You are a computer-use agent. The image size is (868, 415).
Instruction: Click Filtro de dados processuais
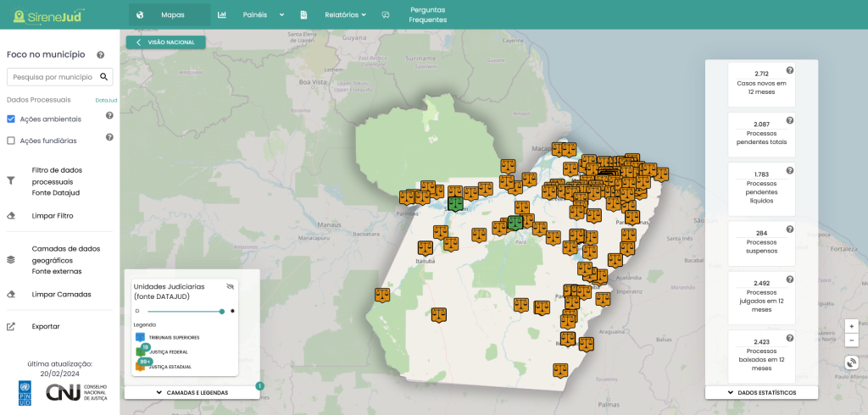(x=57, y=181)
